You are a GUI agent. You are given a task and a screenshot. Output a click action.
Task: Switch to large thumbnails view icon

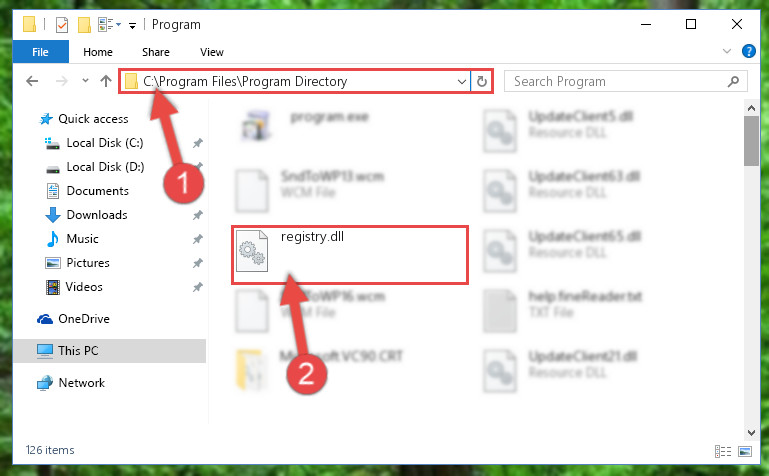[745, 451]
